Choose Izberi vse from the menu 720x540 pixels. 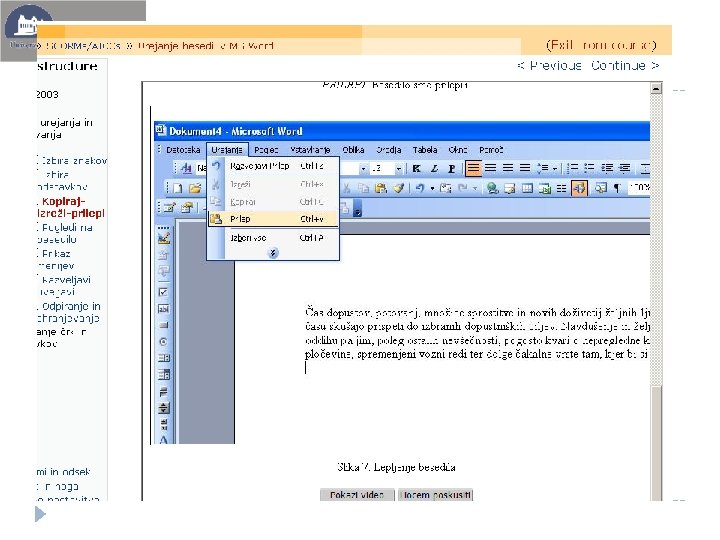(x=273, y=238)
